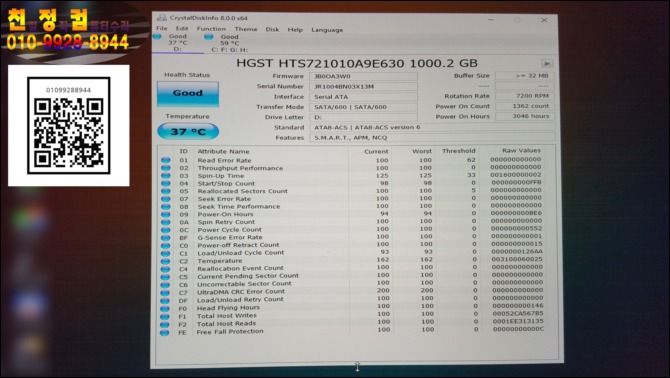Viewport: 670px width, 378px height.
Task: Click status icon for G-Sense Error Rate
Action: point(165,237)
